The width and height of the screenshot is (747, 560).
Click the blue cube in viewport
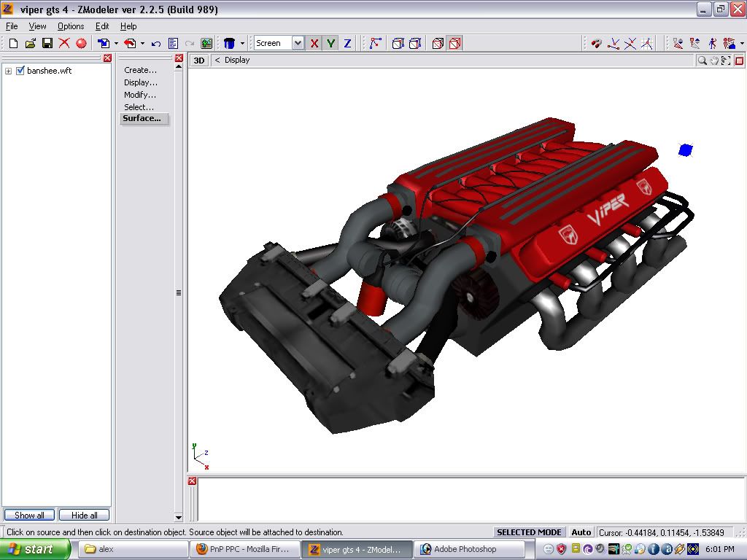point(685,150)
